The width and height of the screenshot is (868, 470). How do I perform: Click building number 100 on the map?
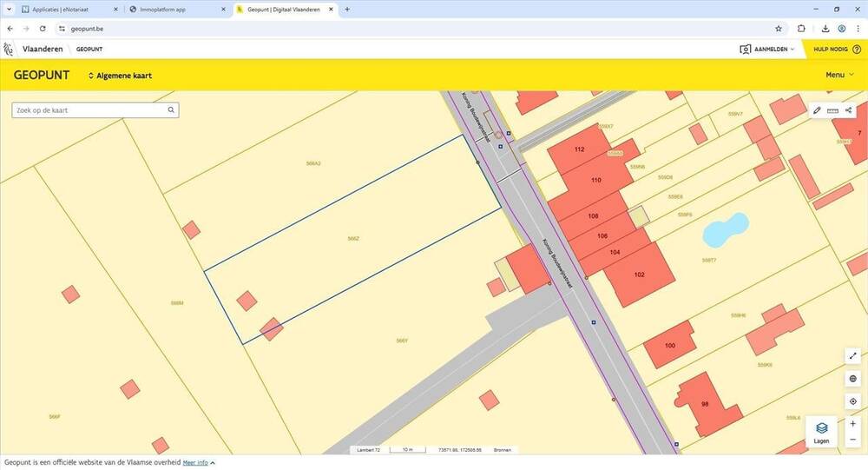point(670,345)
